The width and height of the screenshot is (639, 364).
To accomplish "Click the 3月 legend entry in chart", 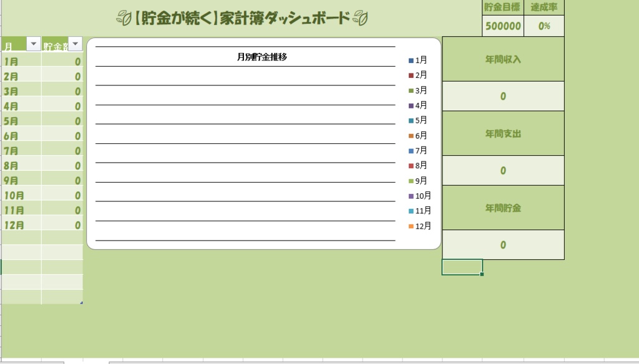I will pyautogui.click(x=417, y=90).
